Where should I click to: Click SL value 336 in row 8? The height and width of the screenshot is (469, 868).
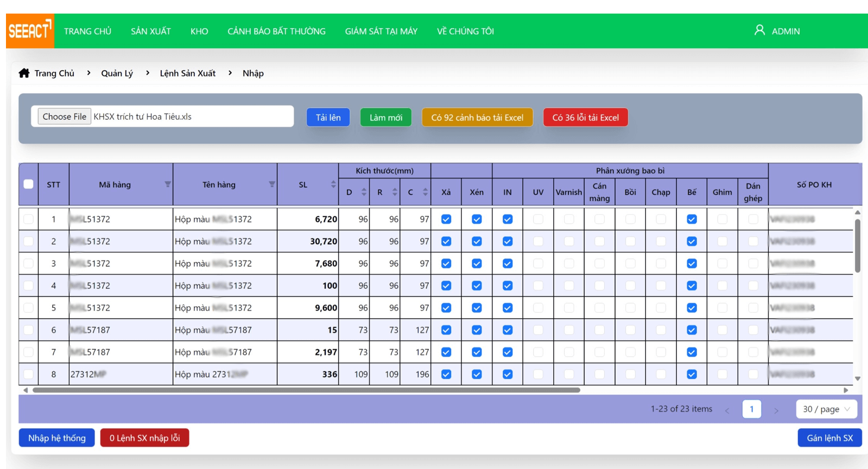pos(330,374)
